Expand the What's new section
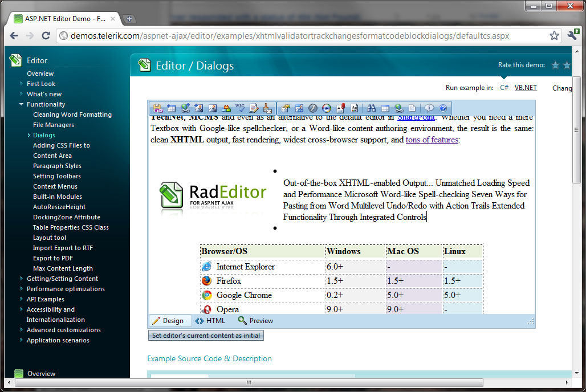Image resolution: width=586 pixels, height=392 pixels. [21, 94]
